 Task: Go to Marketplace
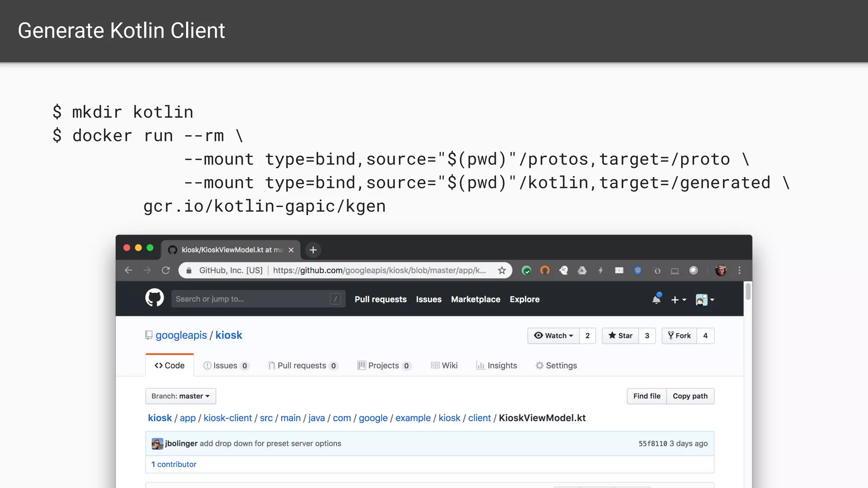(x=476, y=299)
